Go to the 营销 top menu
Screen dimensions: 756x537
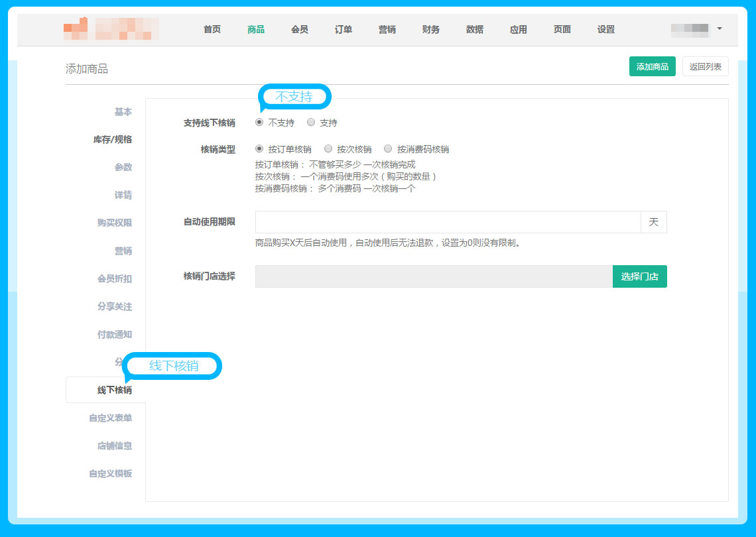coord(387,29)
